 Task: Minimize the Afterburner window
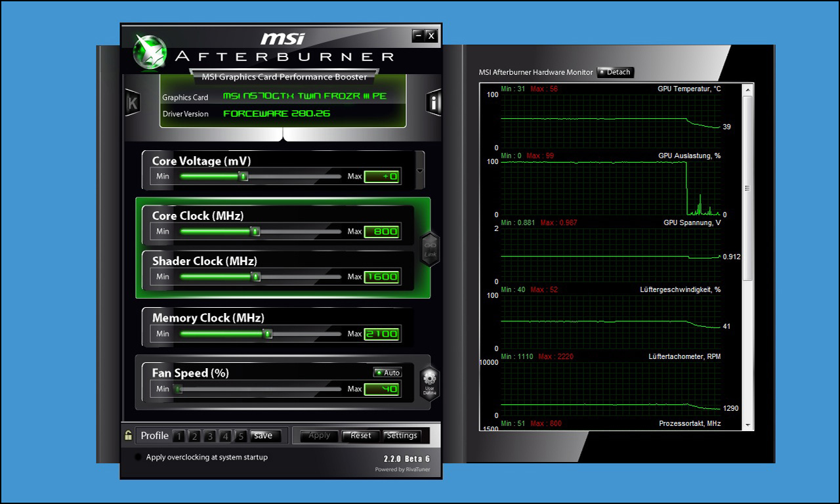419,35
